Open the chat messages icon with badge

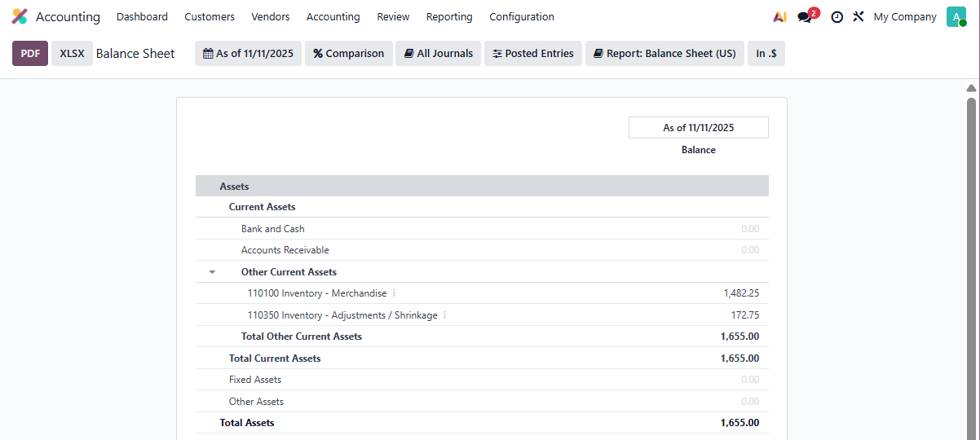pos(806,16)
